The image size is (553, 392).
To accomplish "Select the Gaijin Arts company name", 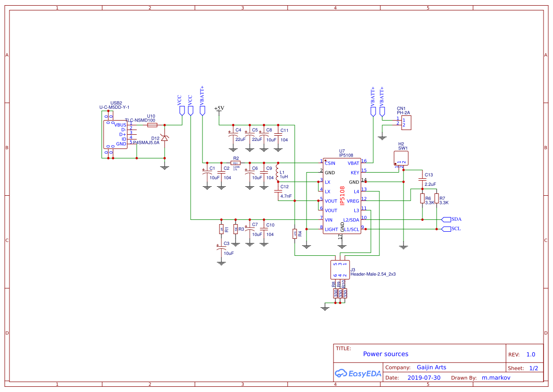I will click(431, 367).
